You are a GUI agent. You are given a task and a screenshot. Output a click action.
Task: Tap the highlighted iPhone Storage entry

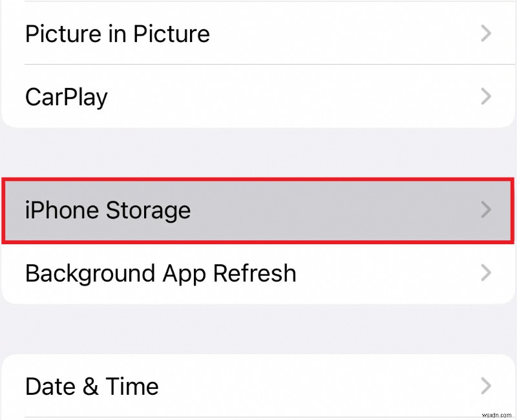[258, 210]
